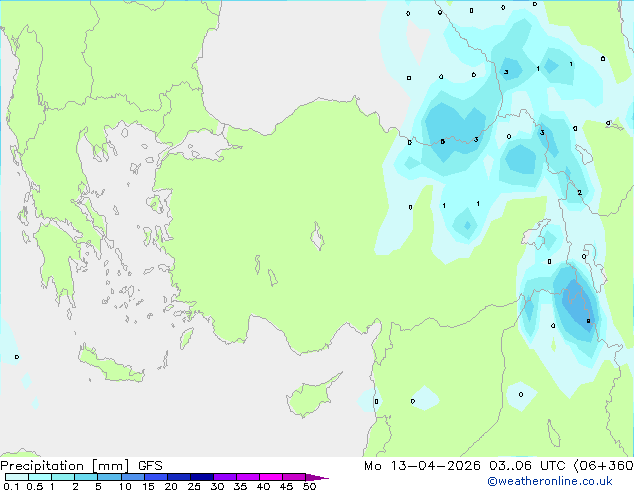634x490 pixels.
Task: Click legend scale label "35"
Action: (241, 486)
